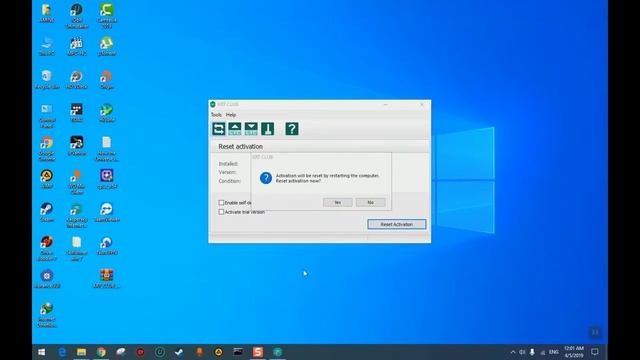Click the brush cleanup toolbar icon
Image resolution: width=640 pixels, height=360 pixels.
(x=267, y=129)
